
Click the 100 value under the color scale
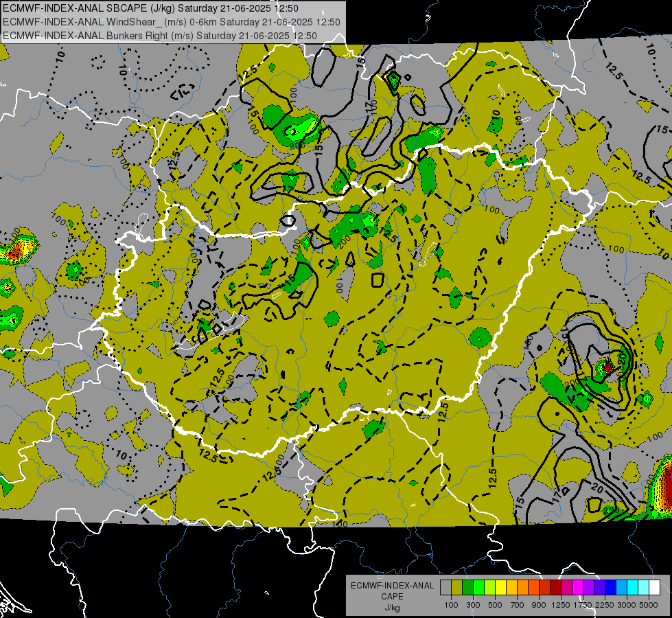[451, 605]
